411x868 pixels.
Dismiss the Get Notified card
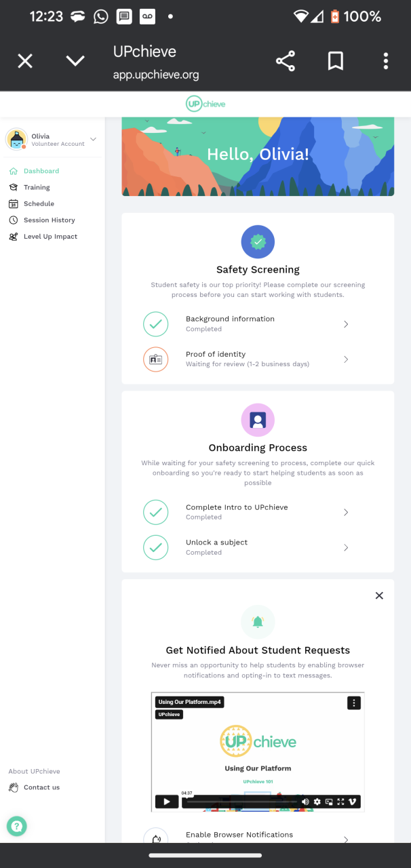(379, 595)
